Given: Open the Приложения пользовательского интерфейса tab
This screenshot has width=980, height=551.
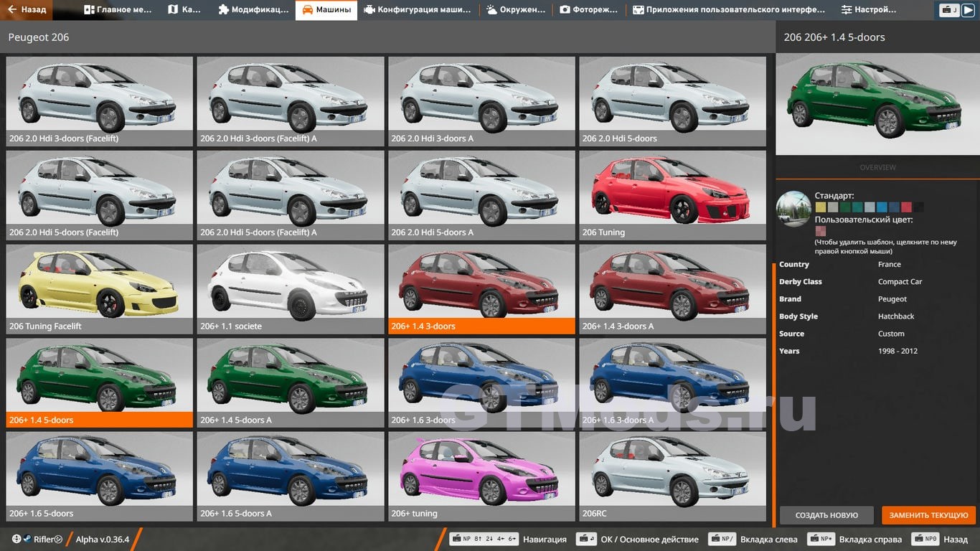Looking at the screenshot, I should click(x=730, y=10).
